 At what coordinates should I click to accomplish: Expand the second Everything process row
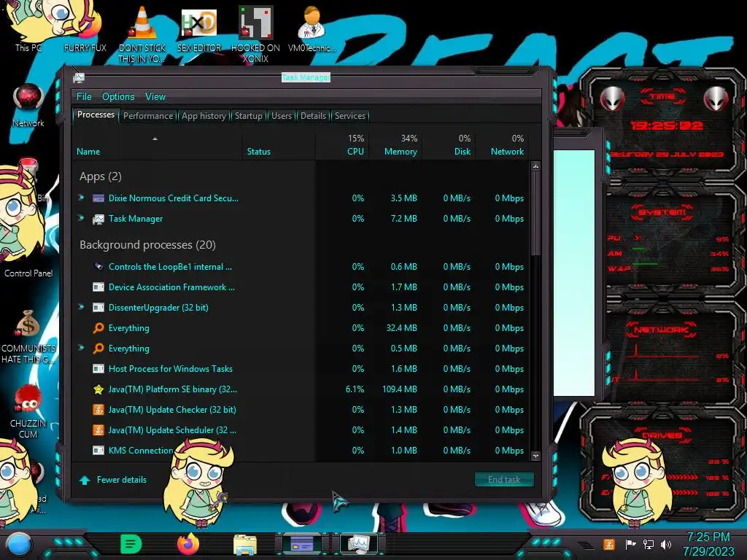[x=81, y=348]
